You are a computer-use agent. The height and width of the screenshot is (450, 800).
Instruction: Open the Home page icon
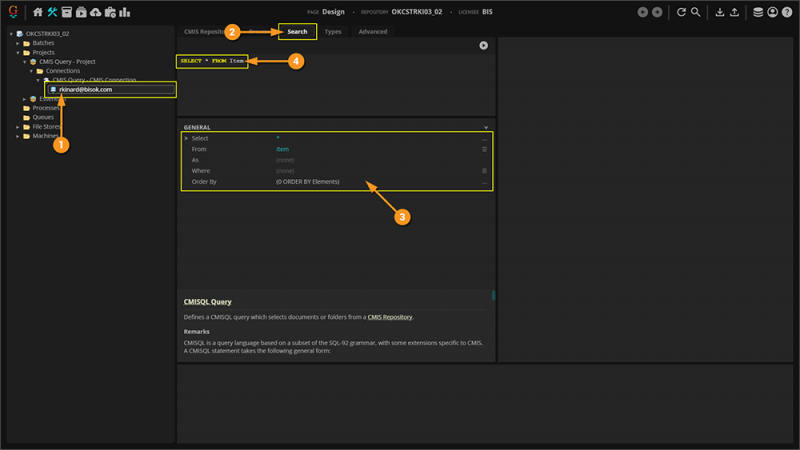38,12
